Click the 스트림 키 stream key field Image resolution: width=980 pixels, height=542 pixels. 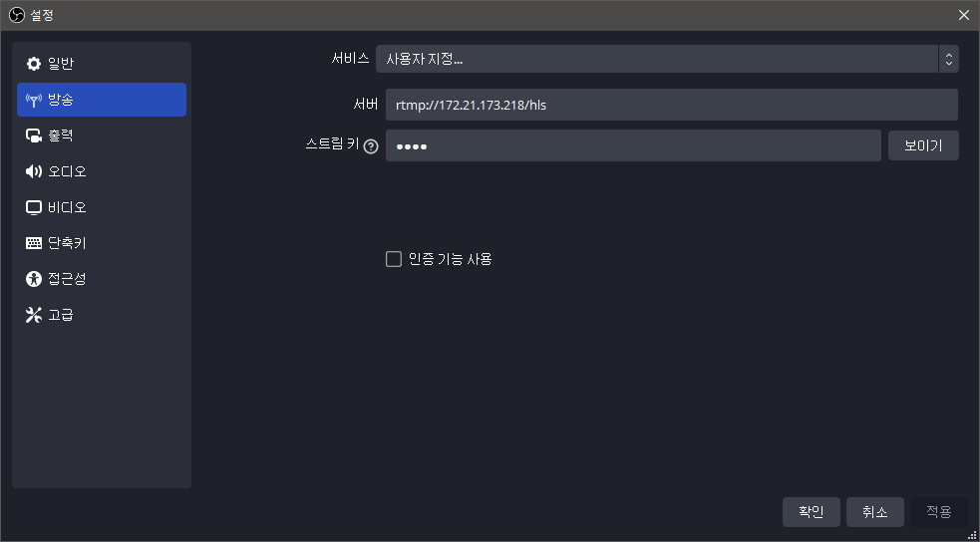(x=633, y=145)
